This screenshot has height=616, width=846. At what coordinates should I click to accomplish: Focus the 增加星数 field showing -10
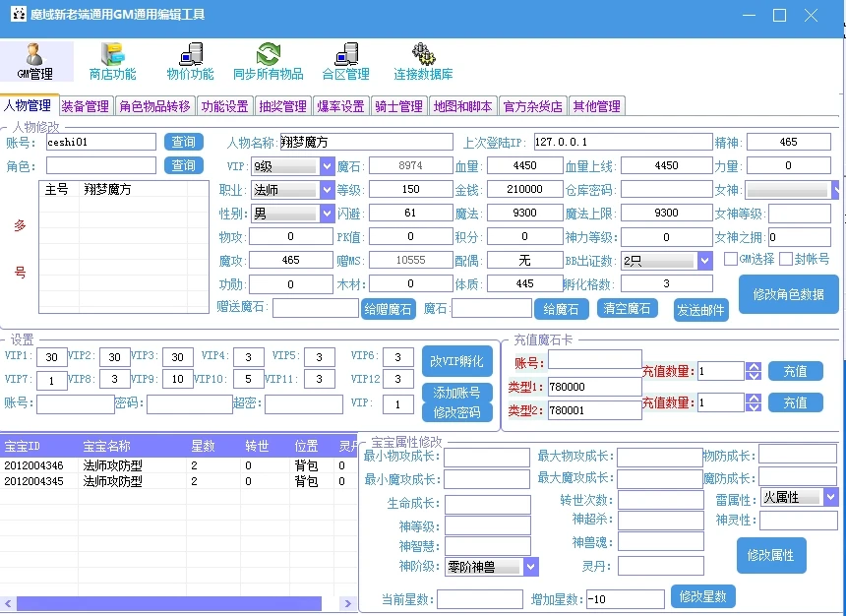(x=626, y=598)
